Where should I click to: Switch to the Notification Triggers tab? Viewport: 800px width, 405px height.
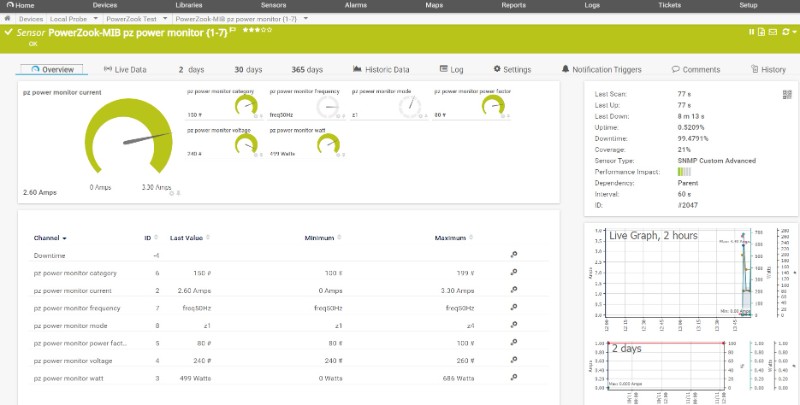tap(602, 69)
